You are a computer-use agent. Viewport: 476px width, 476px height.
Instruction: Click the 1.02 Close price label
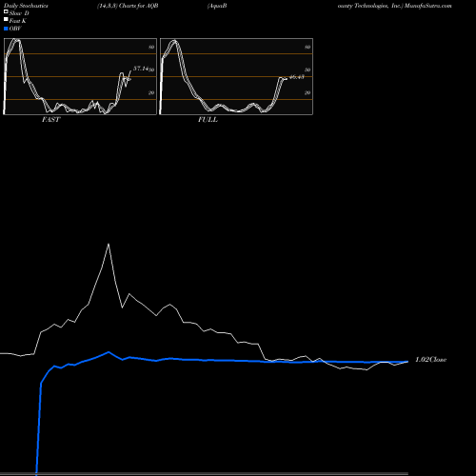click(430, 360)
